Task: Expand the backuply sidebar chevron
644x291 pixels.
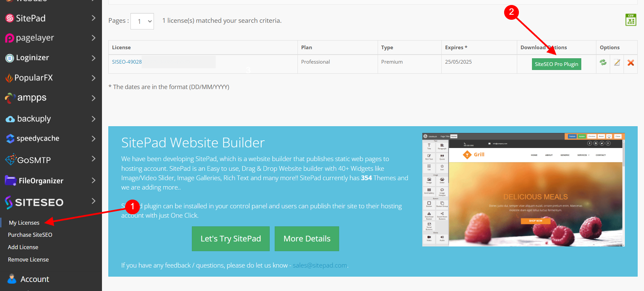Action: pos(94,119)
